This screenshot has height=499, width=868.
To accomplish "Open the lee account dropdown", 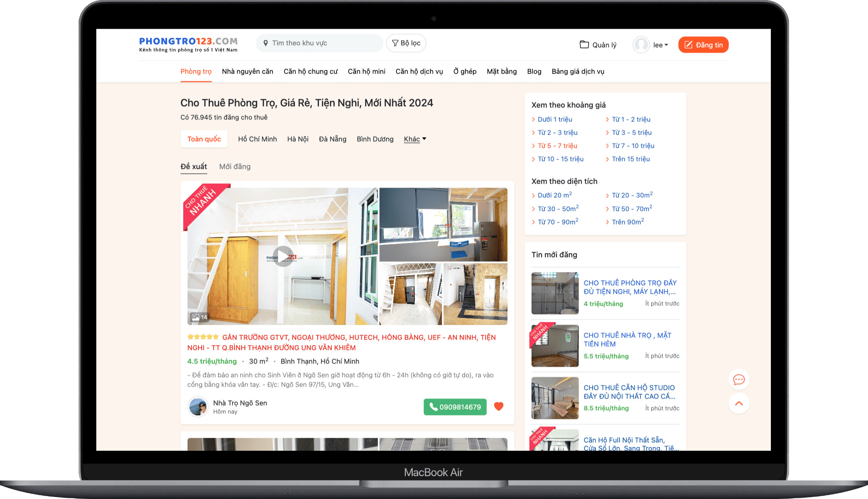I will point(661,45).
